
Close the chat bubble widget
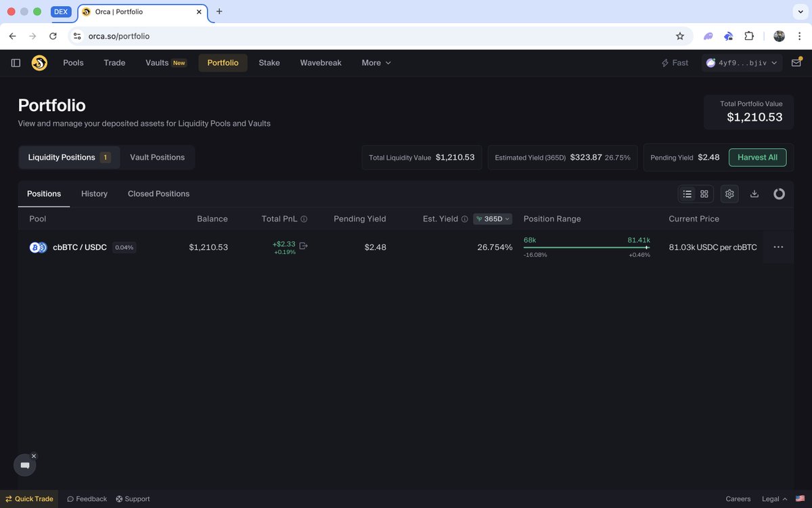tap(34, 456)
